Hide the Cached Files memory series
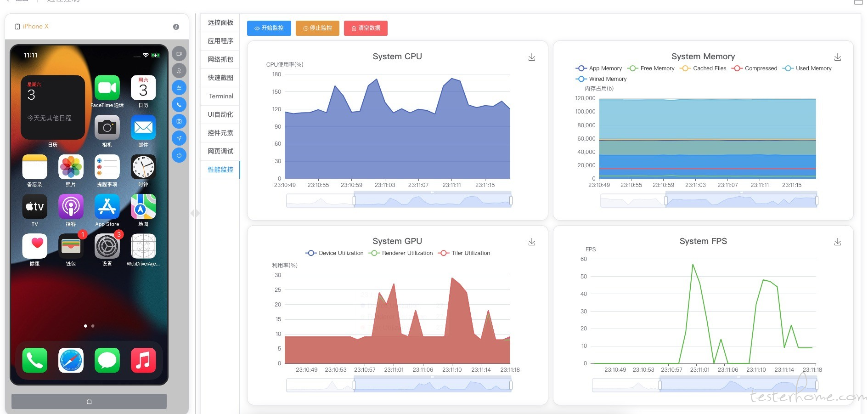The height and width of the screenshot is (414, 868). [703, 68]
